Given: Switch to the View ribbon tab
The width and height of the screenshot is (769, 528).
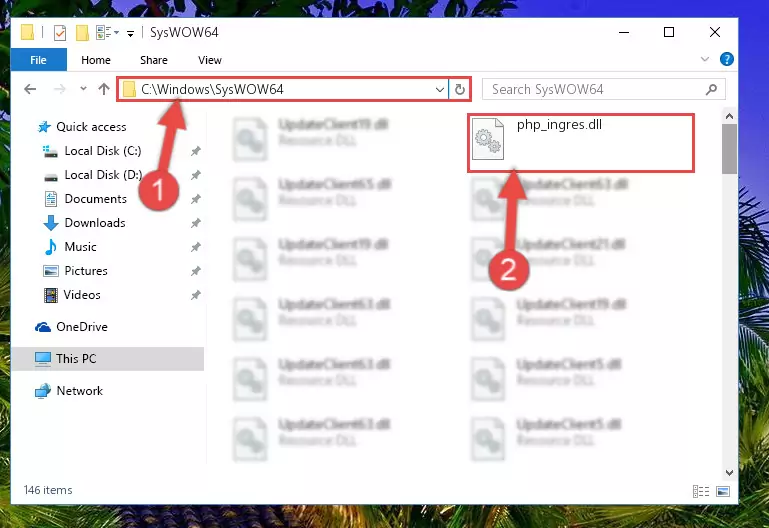Looking at the screenshot, I should [x=209, y=60].
